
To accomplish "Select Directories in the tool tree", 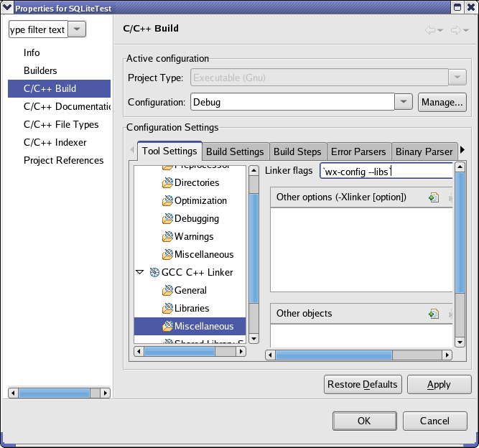I will pyautogui.click(x=197, y=182).
